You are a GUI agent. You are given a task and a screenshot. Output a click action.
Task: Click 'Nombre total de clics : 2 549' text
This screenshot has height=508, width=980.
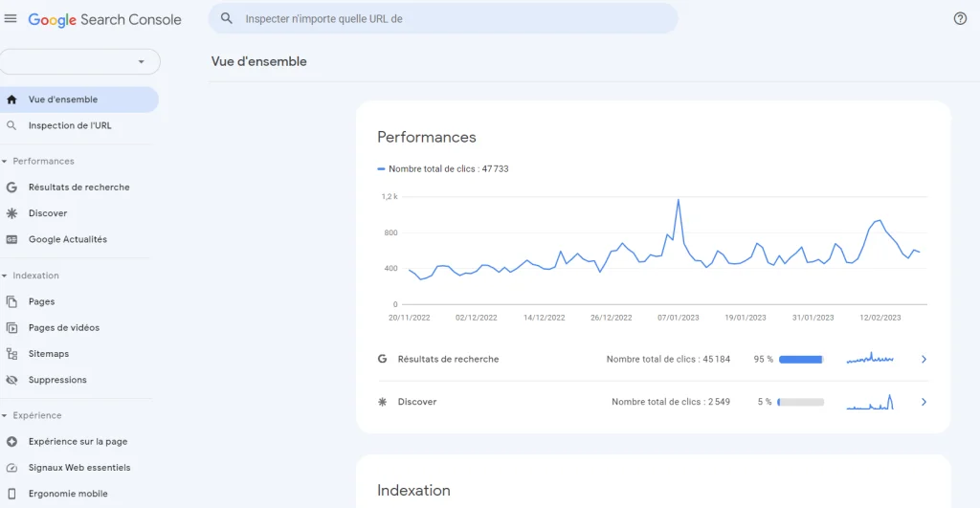coord(671,402)
